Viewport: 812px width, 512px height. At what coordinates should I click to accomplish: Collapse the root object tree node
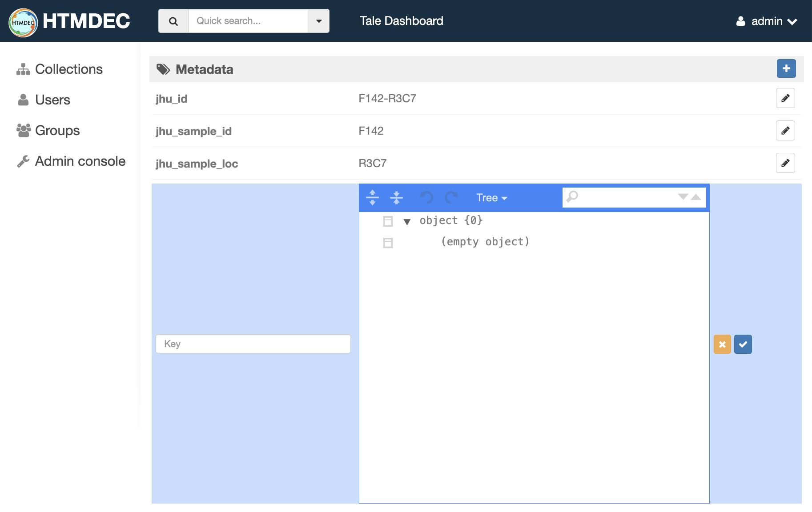click(x=406, y=222)
